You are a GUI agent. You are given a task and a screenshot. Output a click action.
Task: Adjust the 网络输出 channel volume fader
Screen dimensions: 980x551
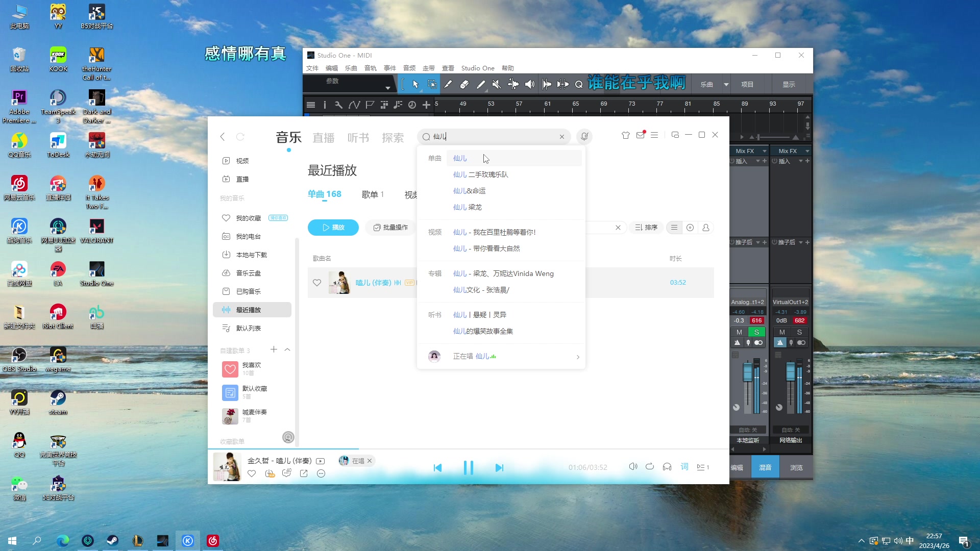pos(790,372)
